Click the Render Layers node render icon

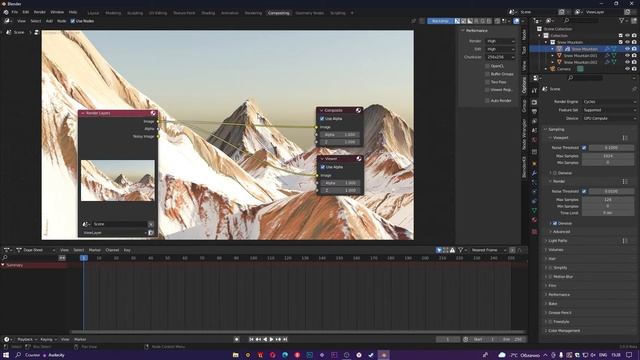coord(153,113)
